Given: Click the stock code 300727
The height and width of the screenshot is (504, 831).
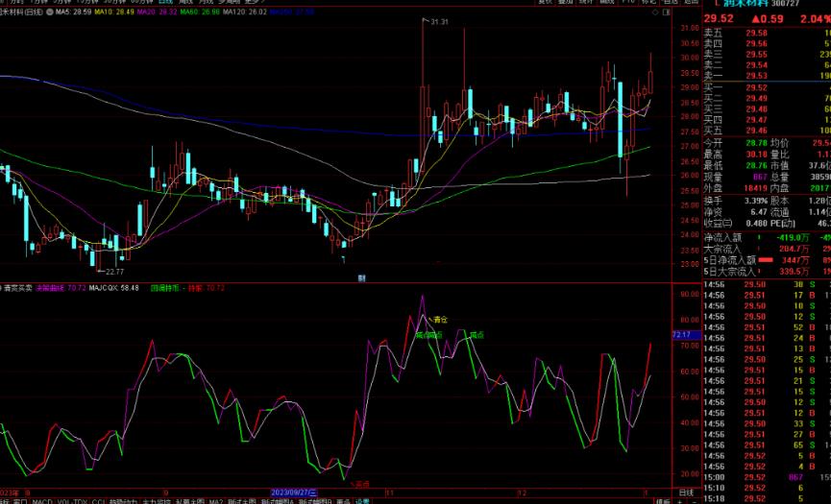Looking at the screenshot, I should tap(786, 3).
